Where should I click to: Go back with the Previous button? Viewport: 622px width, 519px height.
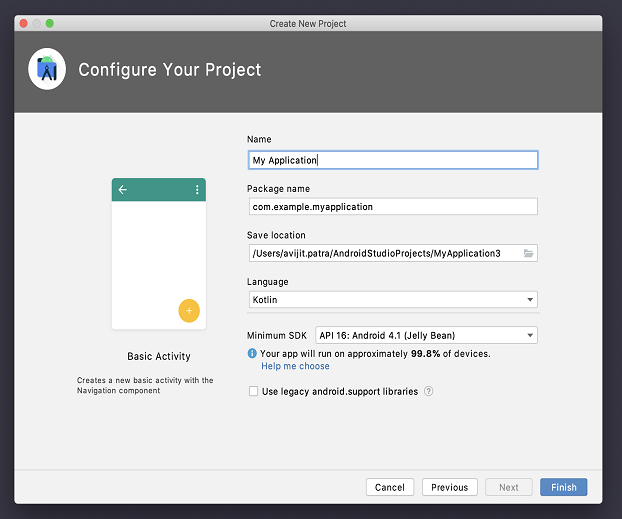[x=449, y=487]
